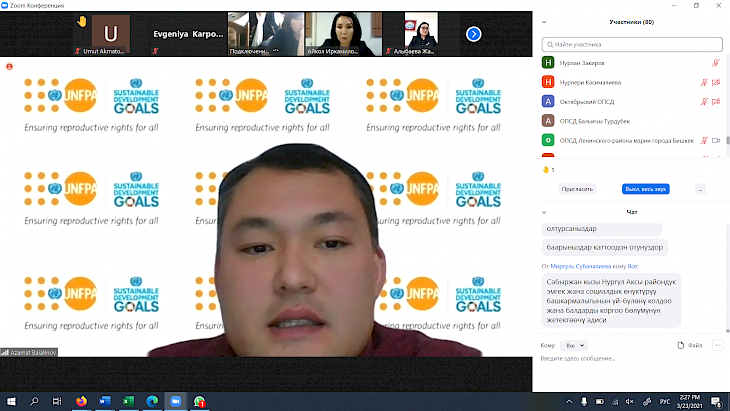Screen dimensions: 730x411
Task: Click the A avatar of ОПСД Балыкчы Турдубек
Action: (x=548, y=121)
